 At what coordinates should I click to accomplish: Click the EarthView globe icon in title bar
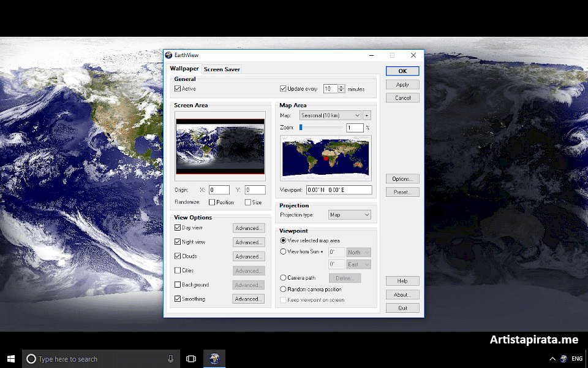[x=168, y=55]
